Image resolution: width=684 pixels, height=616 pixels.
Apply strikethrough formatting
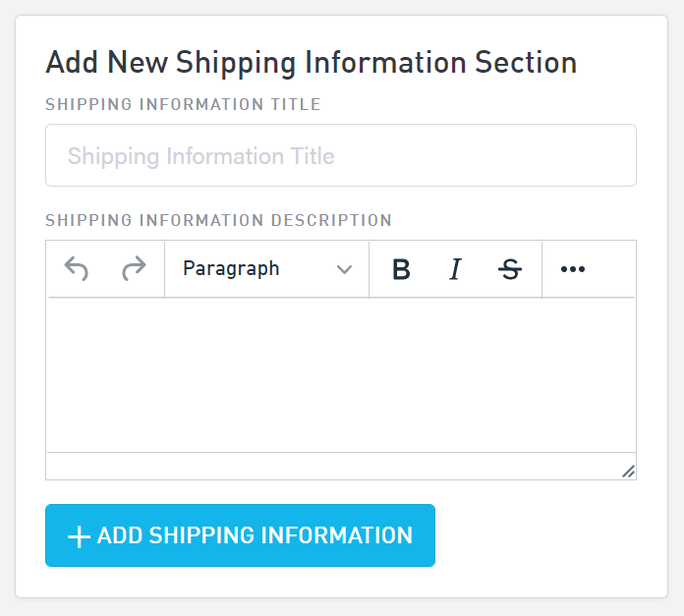point(510,269)
